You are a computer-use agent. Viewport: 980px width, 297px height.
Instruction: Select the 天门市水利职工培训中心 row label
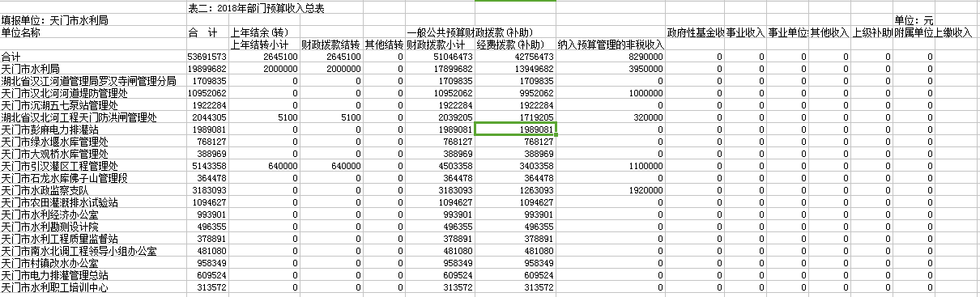click(54, 286)
